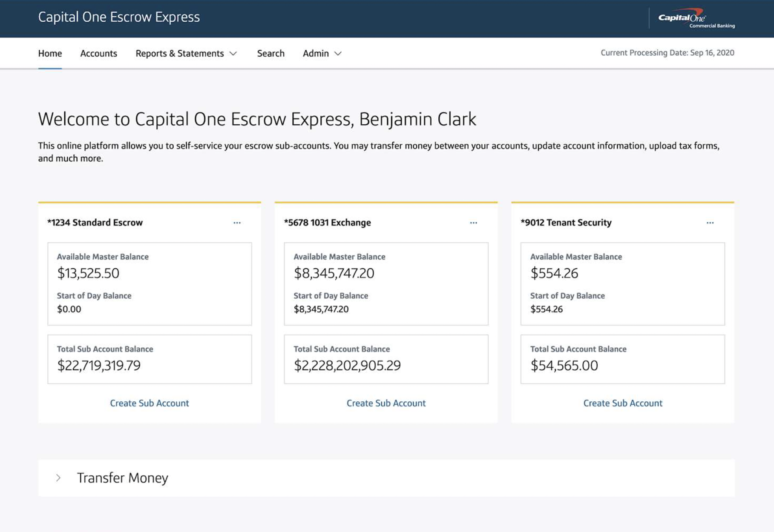This screenshot has width=774, height=532.
Task: Open options menu for *1234 Standard Escrow
Action: click(237, 223)
